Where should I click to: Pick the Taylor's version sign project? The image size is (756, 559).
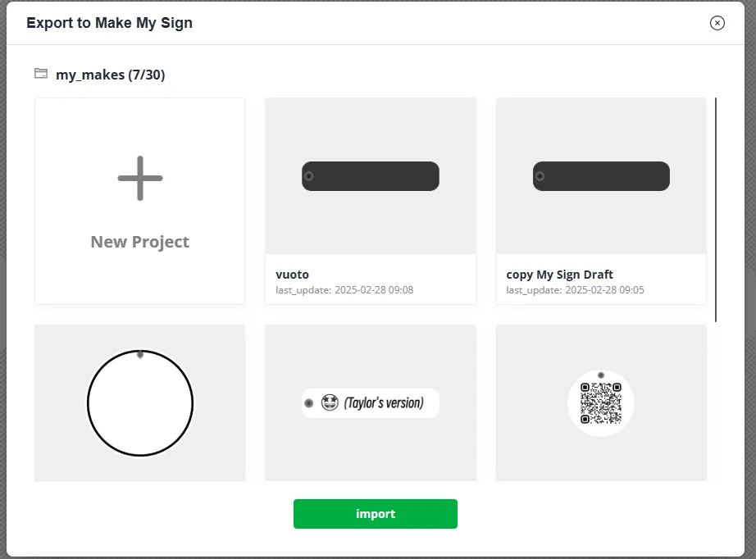371,403
